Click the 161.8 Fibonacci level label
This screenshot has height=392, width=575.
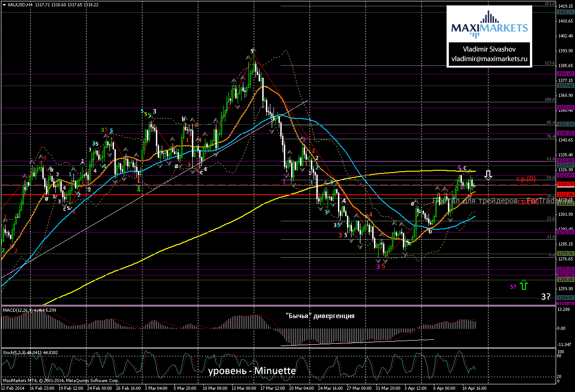(x=549, y=4)
